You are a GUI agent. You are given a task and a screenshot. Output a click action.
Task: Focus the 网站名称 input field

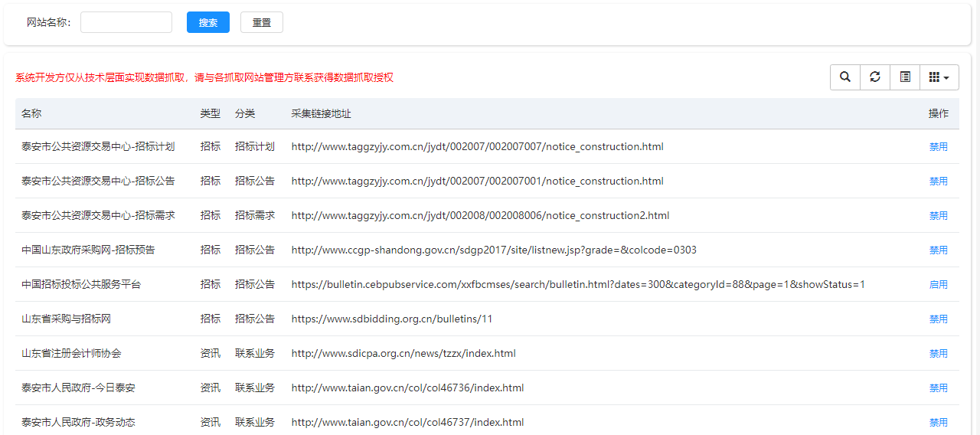(126, 22)
